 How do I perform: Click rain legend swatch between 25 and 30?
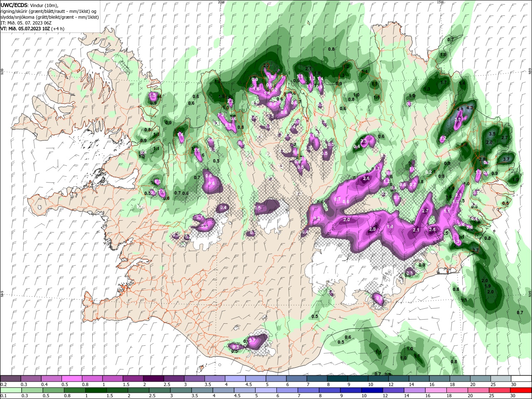[x=500, y=390]
